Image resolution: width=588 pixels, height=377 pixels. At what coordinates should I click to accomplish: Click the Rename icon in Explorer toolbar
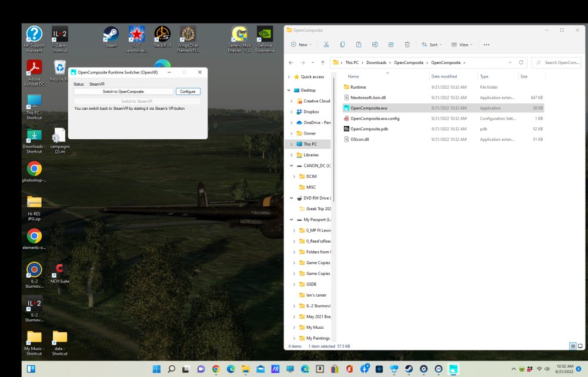pos(375,45)
